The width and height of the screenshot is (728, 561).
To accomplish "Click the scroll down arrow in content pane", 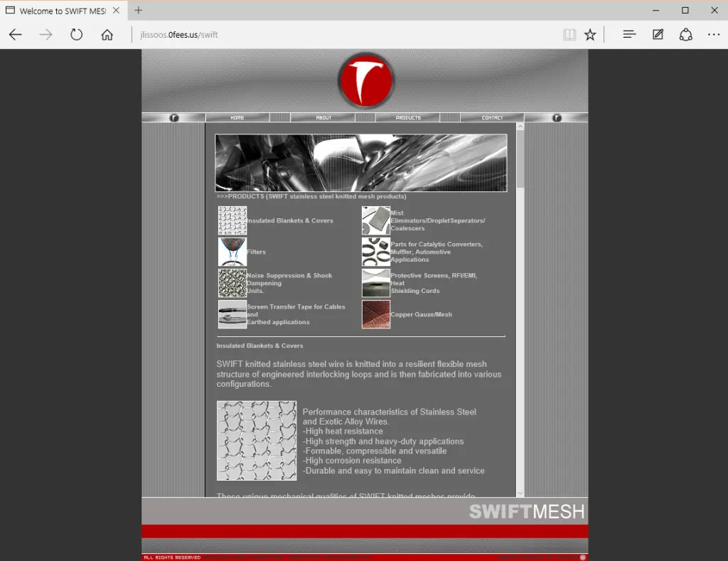I will (520, 493).
